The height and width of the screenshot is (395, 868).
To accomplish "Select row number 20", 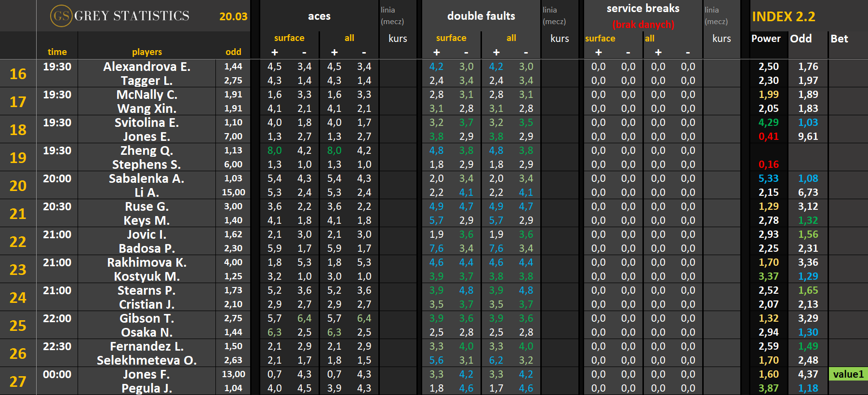I will coord(18,186).
